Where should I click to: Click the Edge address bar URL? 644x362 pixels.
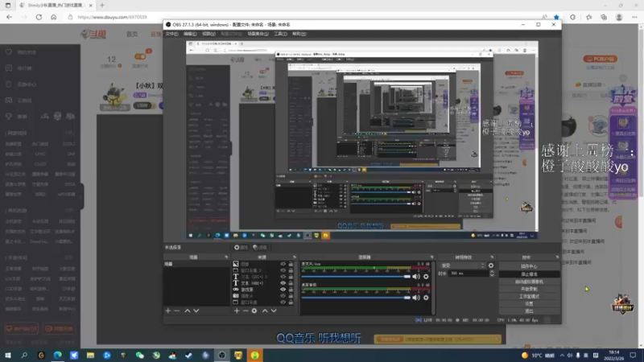(112, 17)
